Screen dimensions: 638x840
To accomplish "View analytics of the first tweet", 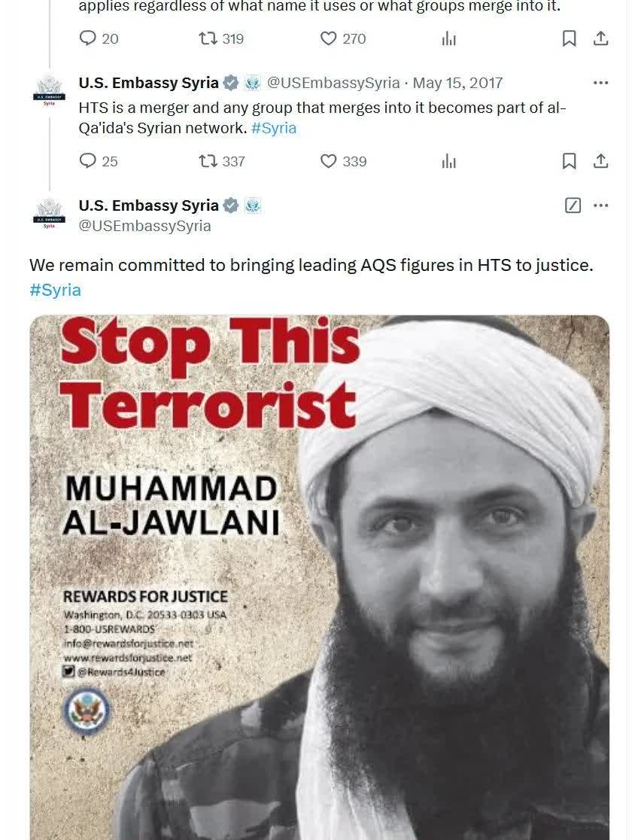I will (449, 38).
